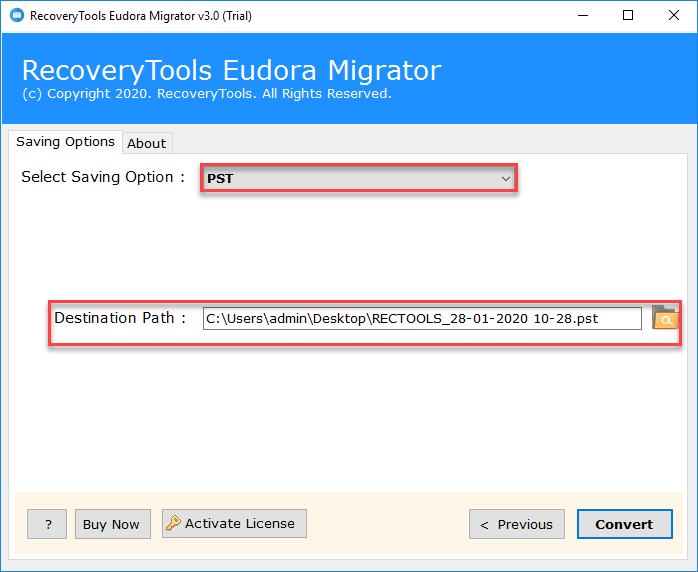
Task: Open the About tab
Action: pos(147,143)
